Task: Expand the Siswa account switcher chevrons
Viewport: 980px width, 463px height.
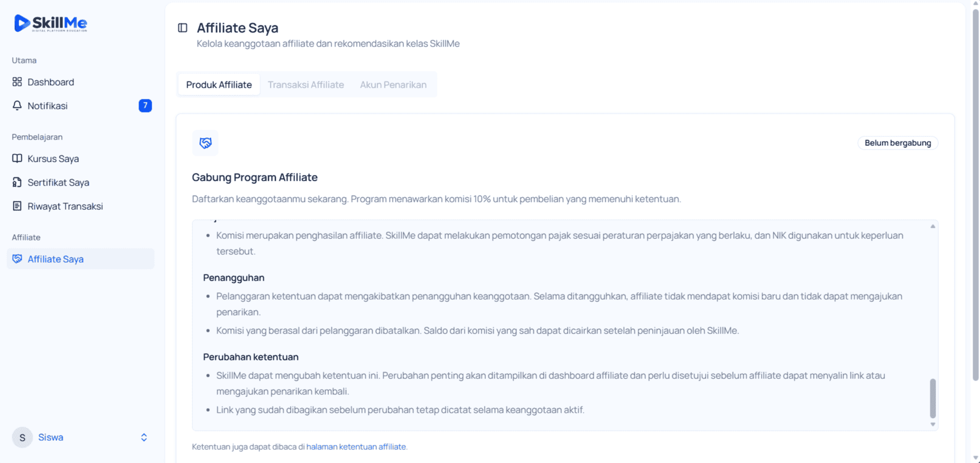Action: tap(144, 438)
